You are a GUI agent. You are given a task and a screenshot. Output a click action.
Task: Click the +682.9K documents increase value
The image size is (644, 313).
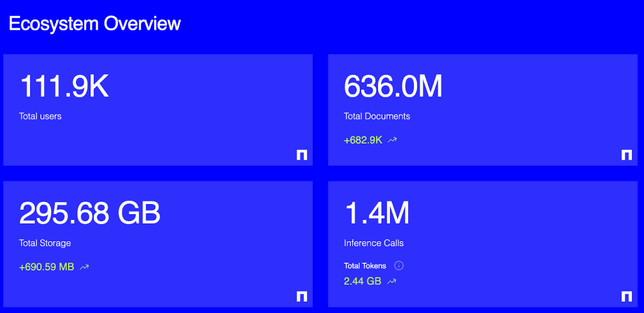coord(363,140)
